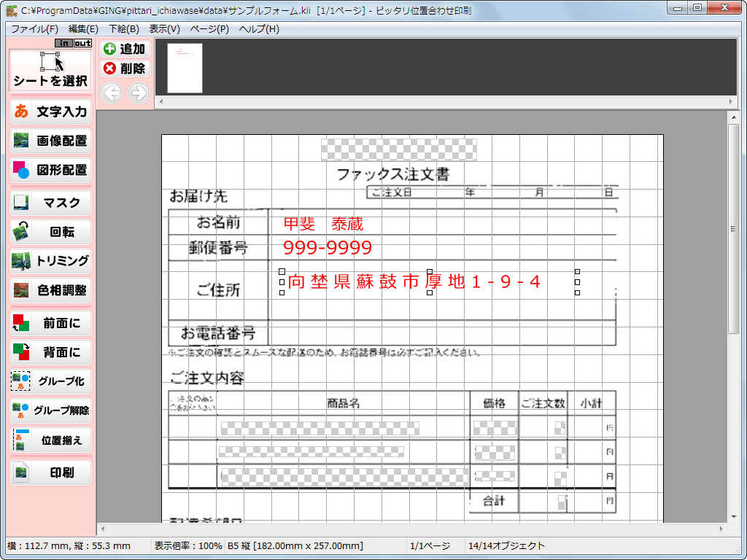Click the top-middle handle of the address box
The image size is (747, 560).
430,271
